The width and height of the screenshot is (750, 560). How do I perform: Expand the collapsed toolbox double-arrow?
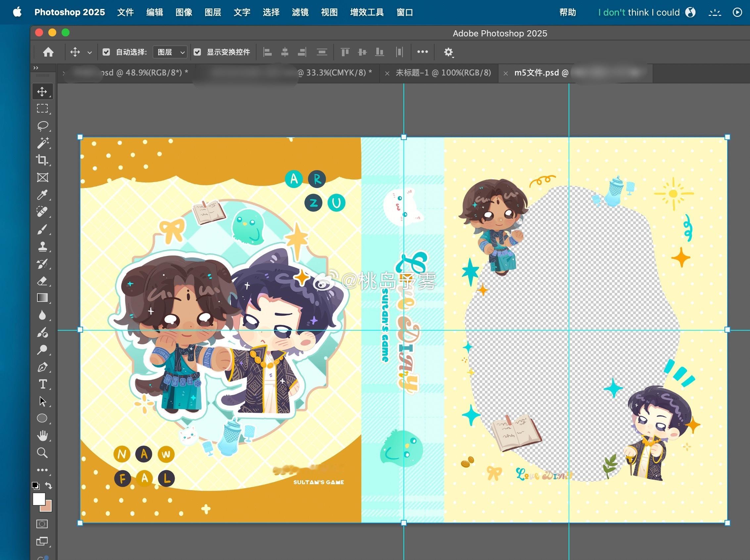(36, 68)
